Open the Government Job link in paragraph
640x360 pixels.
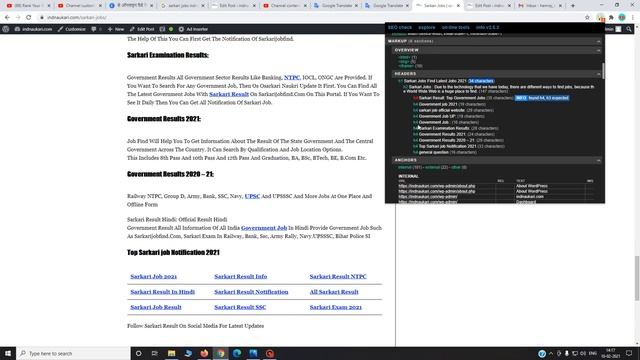[264, 228]
